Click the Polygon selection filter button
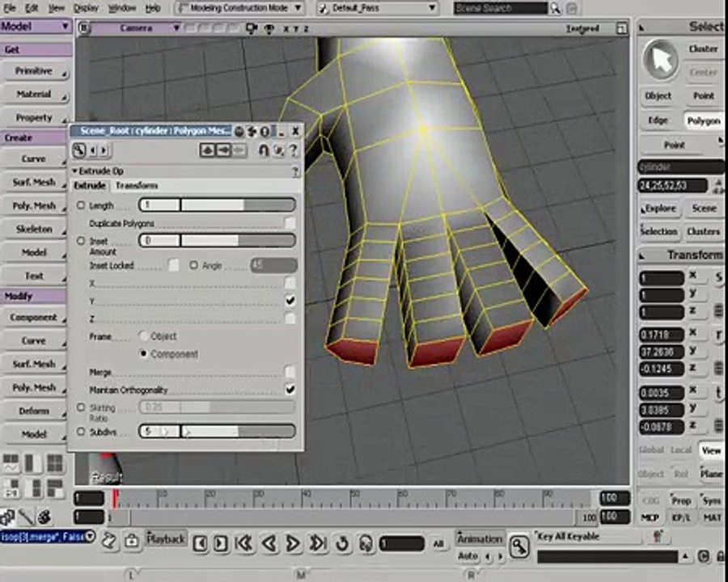Viewport: 728px width, 582px height. pos(704,121)
